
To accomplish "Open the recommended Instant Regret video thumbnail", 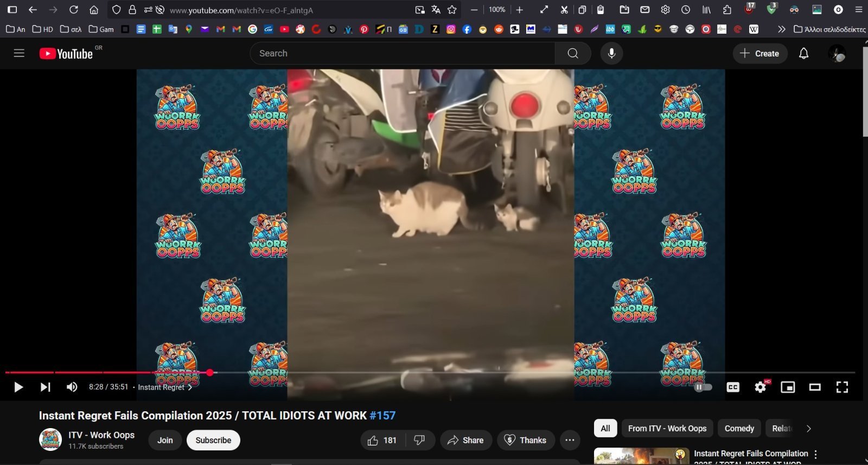I will point(641,456).
